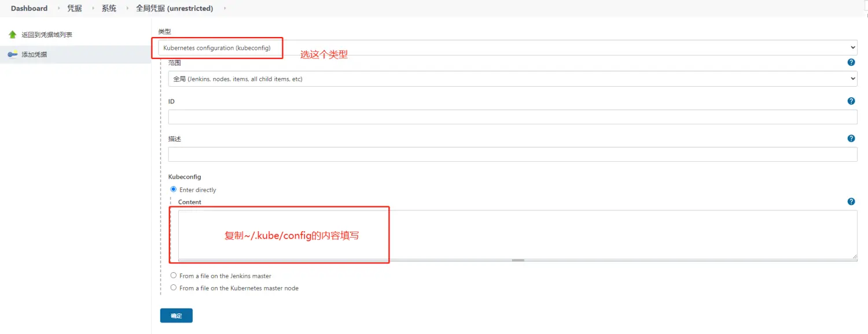Expand breadcrumb arrow after Dashboard
Image resolution: width=868 pixels, height=334 pixels.
(x=59, y=9)
